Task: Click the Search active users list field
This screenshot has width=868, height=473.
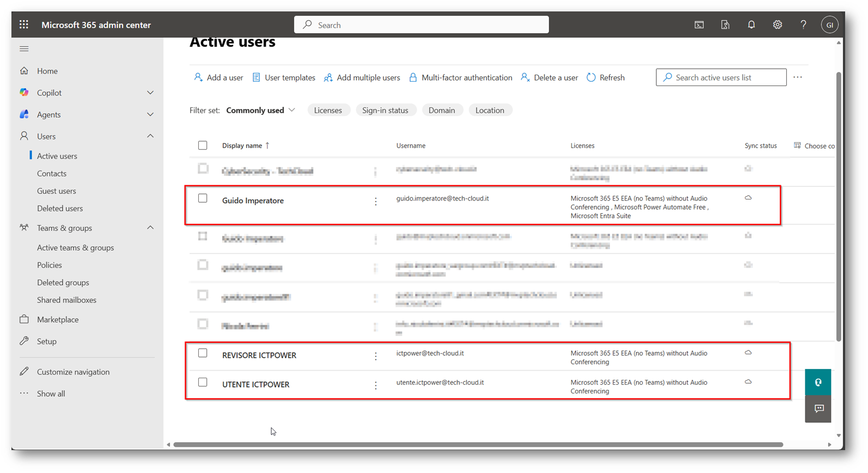Action: click(x=721, y=77)
